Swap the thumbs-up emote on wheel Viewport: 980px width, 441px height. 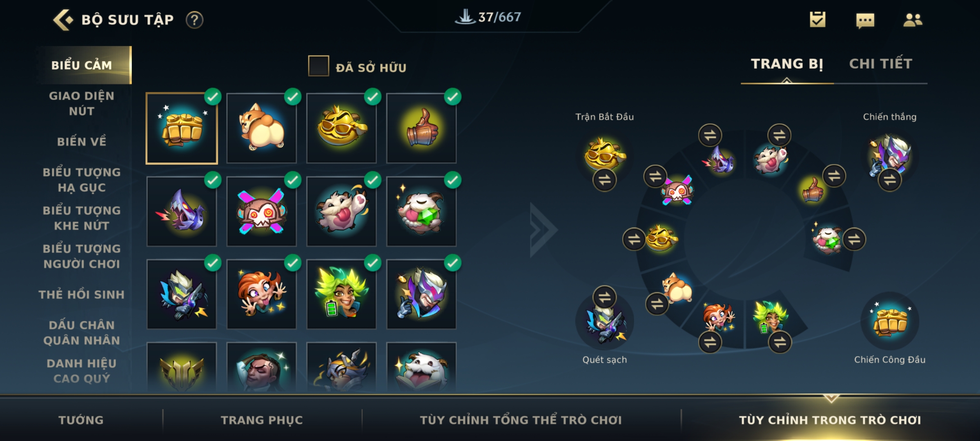(834, 176)
